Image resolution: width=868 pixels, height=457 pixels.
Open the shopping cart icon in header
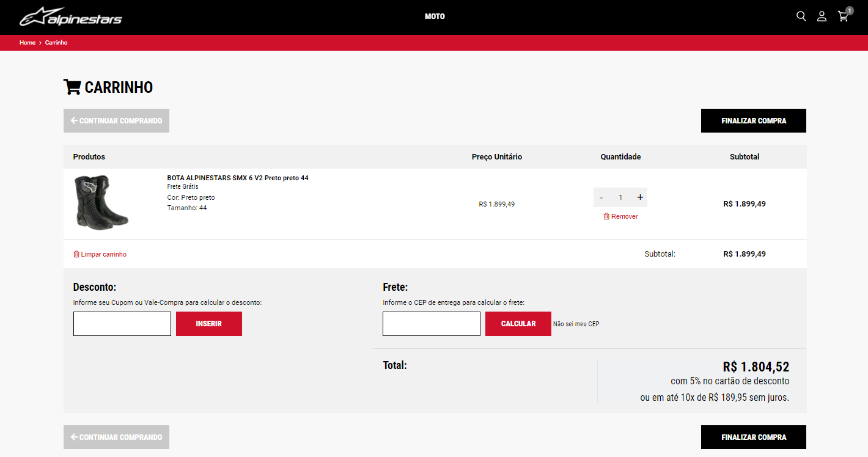(x=844, y=16)
